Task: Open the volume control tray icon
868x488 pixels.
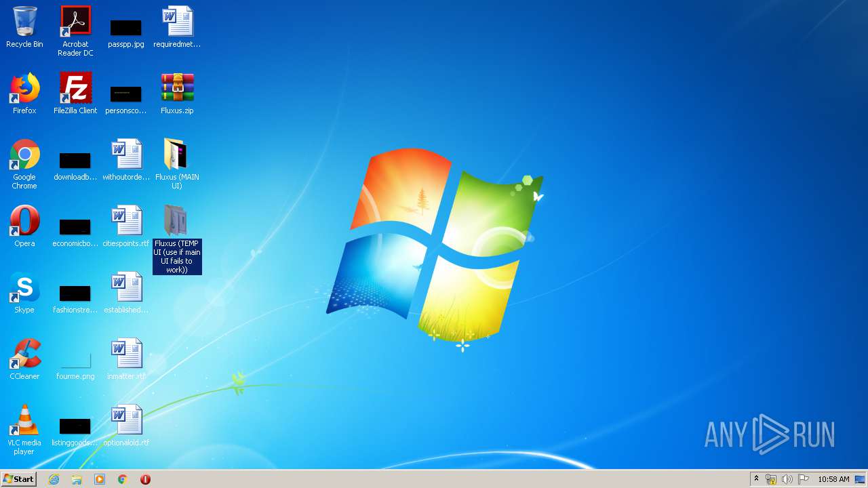Action: [787, 479]
